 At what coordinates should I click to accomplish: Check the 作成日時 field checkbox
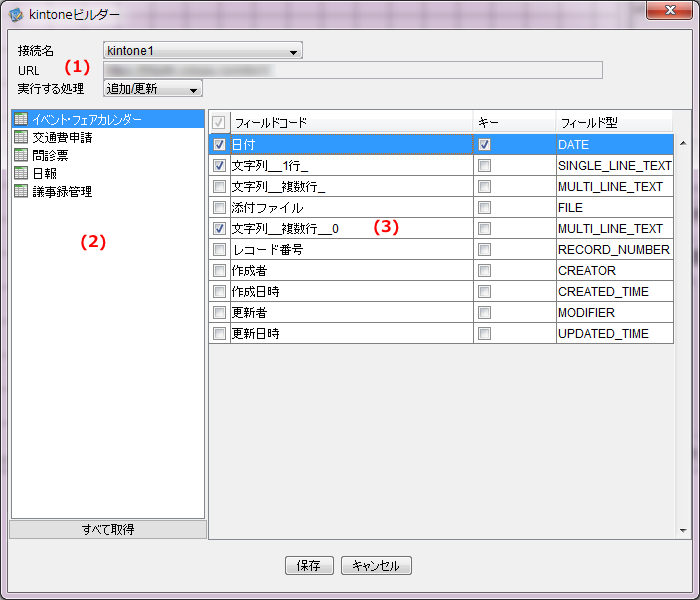[x=219, y=291]
